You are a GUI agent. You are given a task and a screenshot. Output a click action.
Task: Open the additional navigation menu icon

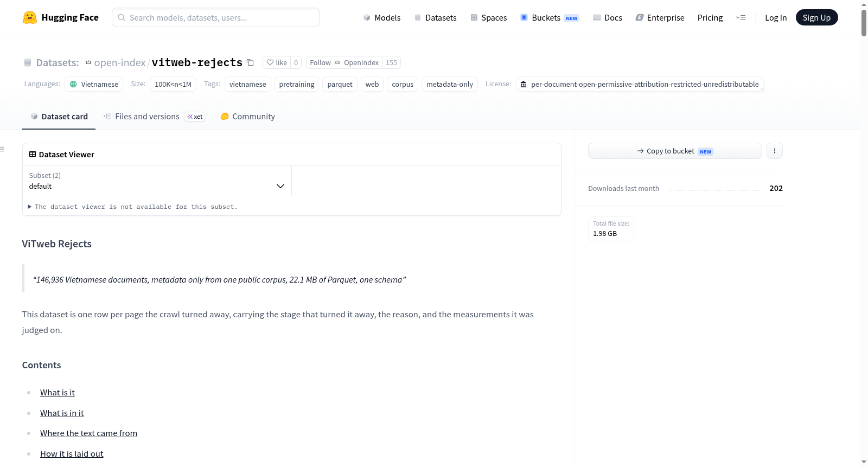pyautogui.click(x=741, y=17)
